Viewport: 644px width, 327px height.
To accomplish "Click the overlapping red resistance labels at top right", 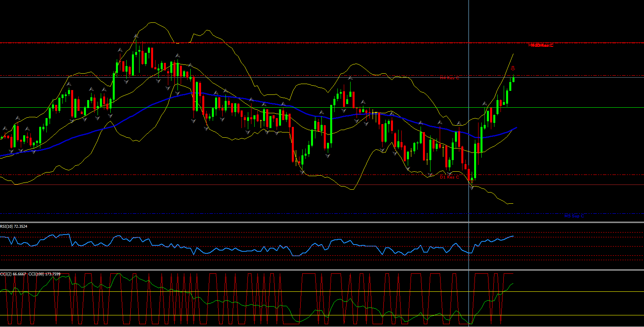I will tap(540, 45).
